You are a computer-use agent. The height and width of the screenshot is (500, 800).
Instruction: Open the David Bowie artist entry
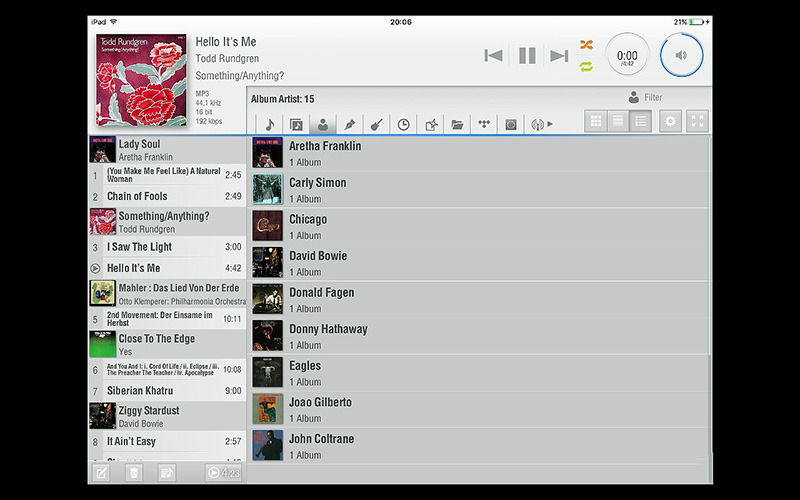click(479, 263)
